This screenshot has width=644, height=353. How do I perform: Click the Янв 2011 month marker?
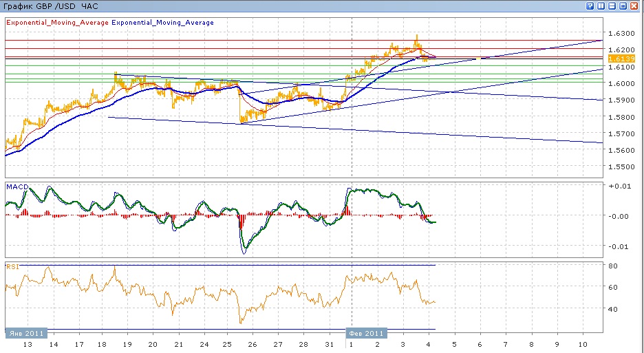pos(26,333)
